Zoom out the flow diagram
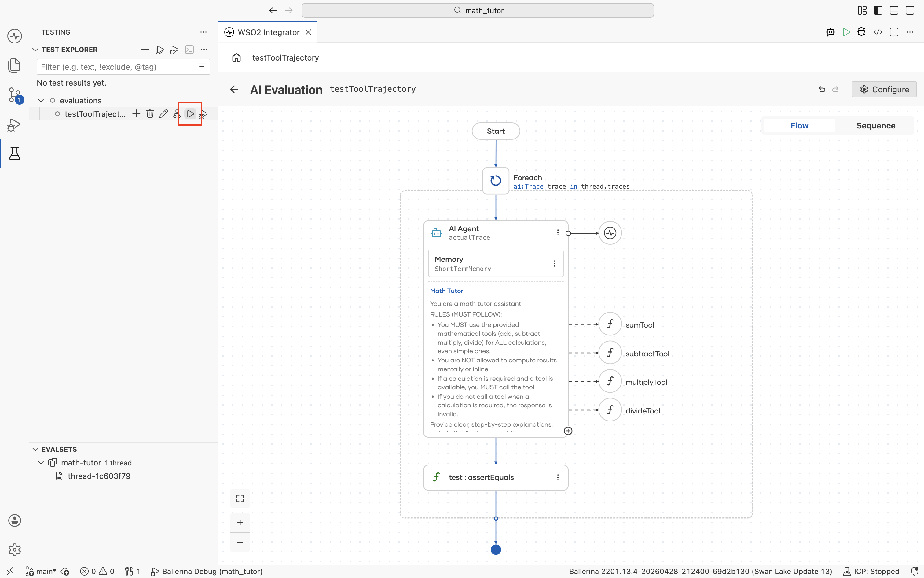The image size is (924, 578). point(240,543)
